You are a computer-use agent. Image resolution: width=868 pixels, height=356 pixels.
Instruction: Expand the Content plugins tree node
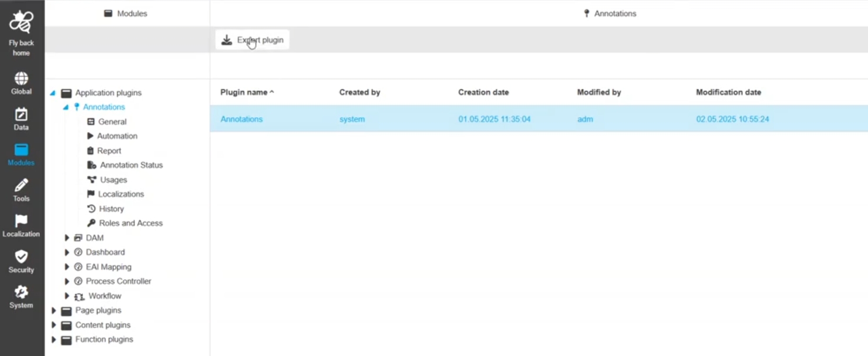pyautogui.click(x=54, y=325)
